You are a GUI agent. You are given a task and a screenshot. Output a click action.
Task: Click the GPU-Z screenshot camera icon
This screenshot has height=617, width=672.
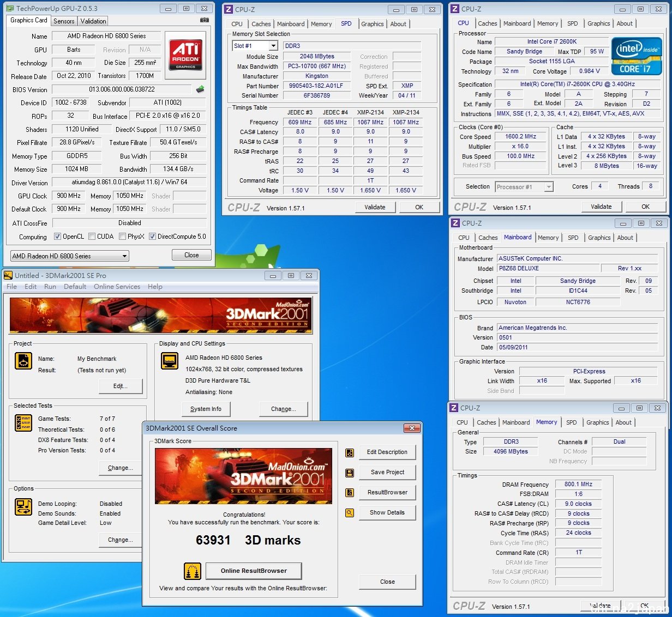pyautogui.click(x=204, y=20)
